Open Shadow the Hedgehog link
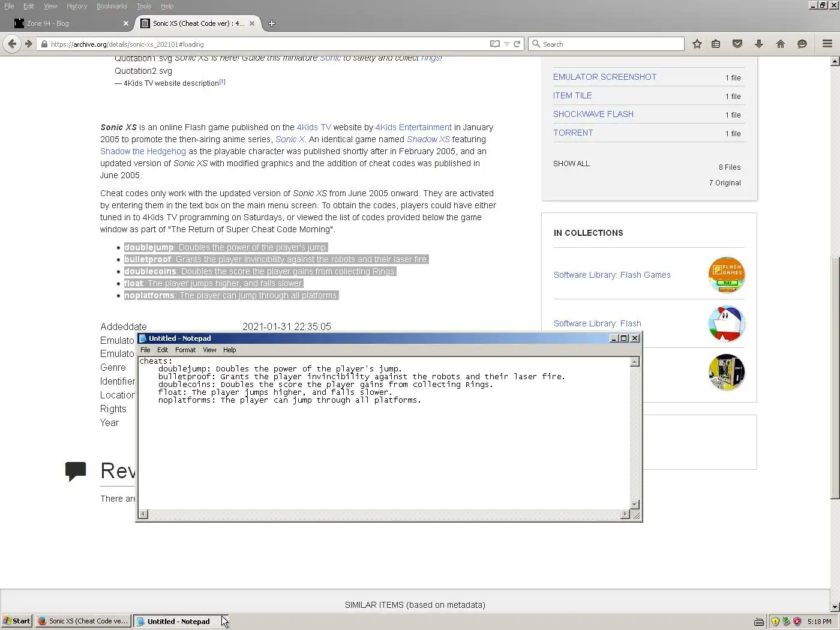Image resolution: width=840 pixels, height=630 pixels. click(x=143, y=151)
